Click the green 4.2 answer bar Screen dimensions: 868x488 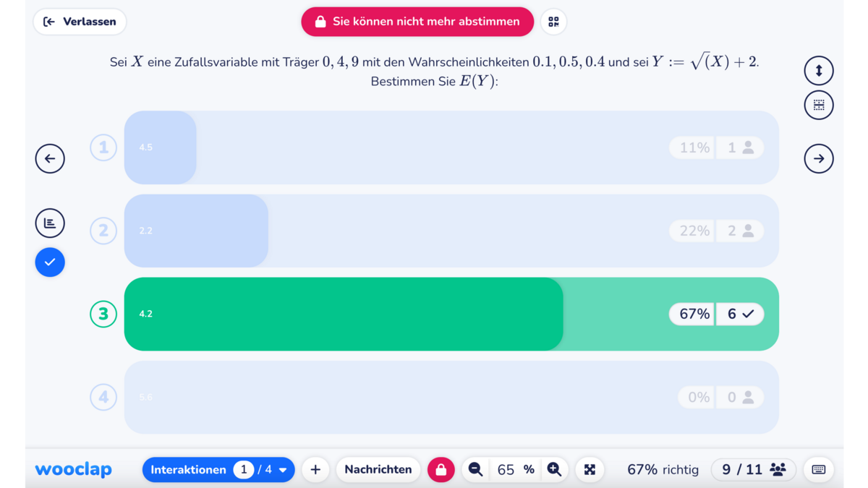[x=344, y=314]
